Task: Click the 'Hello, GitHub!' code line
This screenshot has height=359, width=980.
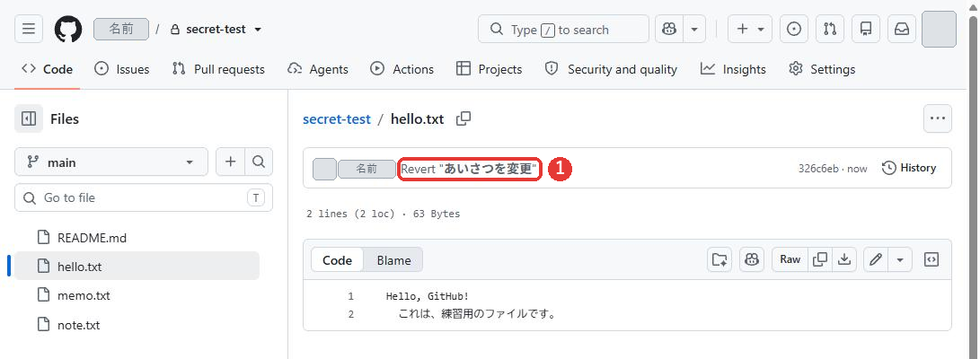Action: pyautogui.click(x=428, y=296)
